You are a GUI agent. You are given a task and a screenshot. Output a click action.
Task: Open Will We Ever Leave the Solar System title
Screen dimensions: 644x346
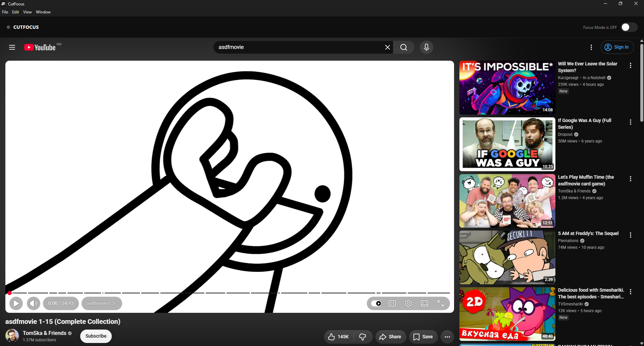(x=587, y=67)
